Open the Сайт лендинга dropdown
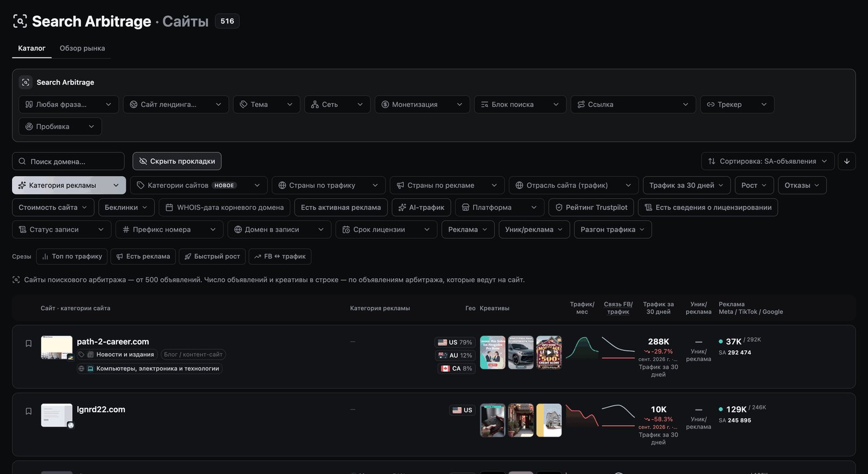Viewport: 868px width, 474px height. point(176,104)
